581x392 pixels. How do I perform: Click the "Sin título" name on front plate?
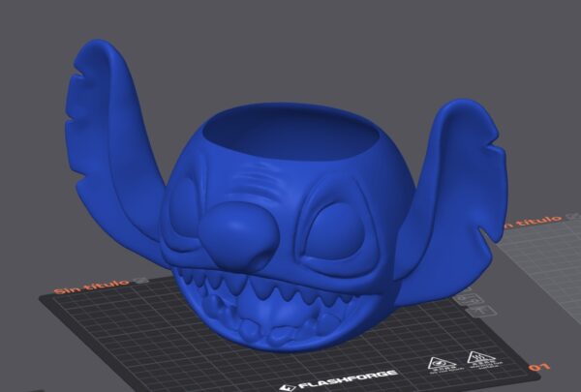point(92,286)
